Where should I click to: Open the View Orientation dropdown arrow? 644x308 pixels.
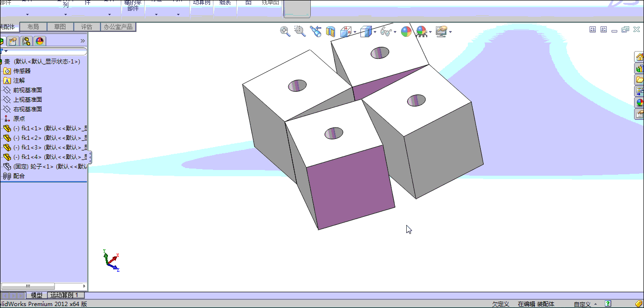tap(355, 32)
